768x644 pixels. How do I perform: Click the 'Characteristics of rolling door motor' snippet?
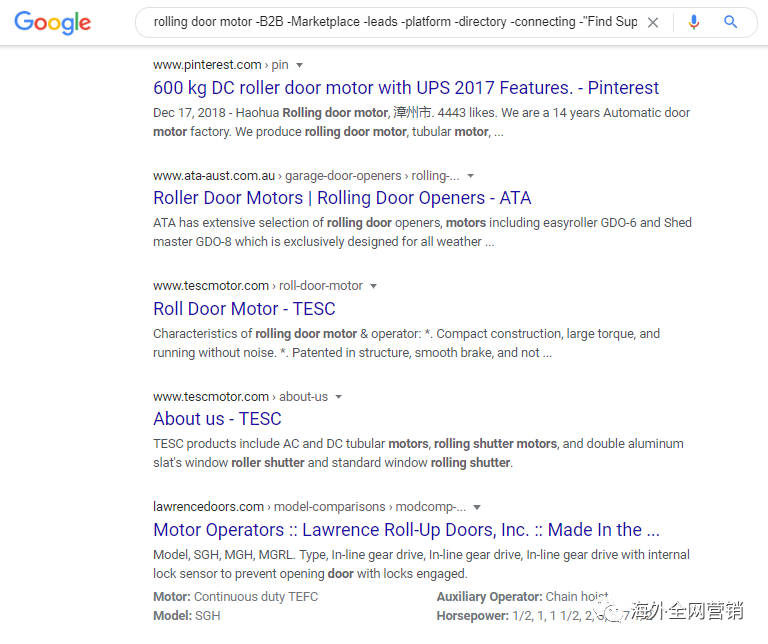[407, 343]
